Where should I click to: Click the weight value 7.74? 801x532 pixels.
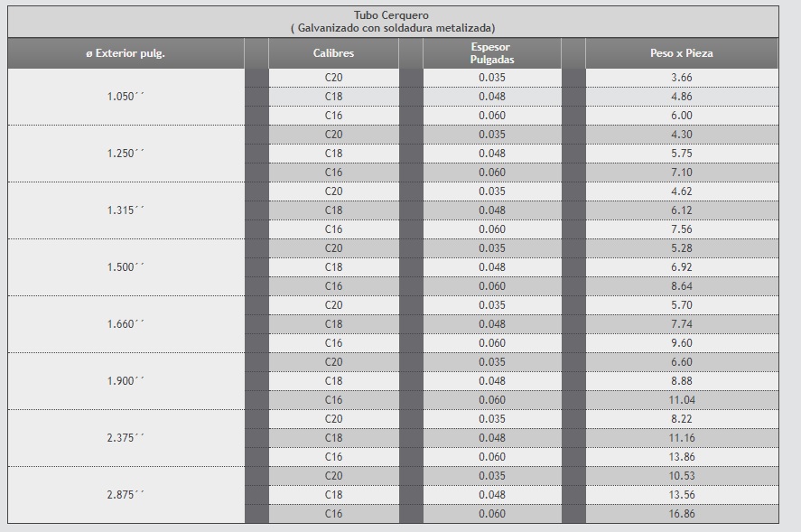(682, 324)
